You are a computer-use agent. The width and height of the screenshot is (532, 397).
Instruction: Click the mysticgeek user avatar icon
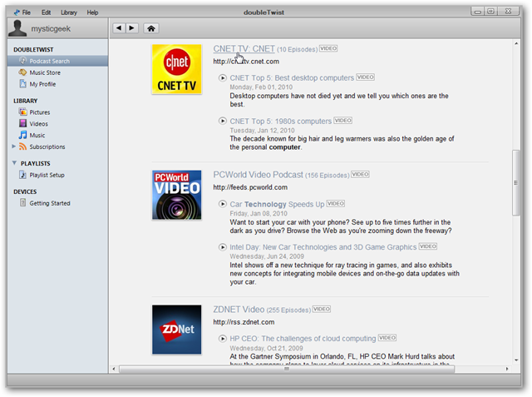pyautogui.click(x=17, y=27)
